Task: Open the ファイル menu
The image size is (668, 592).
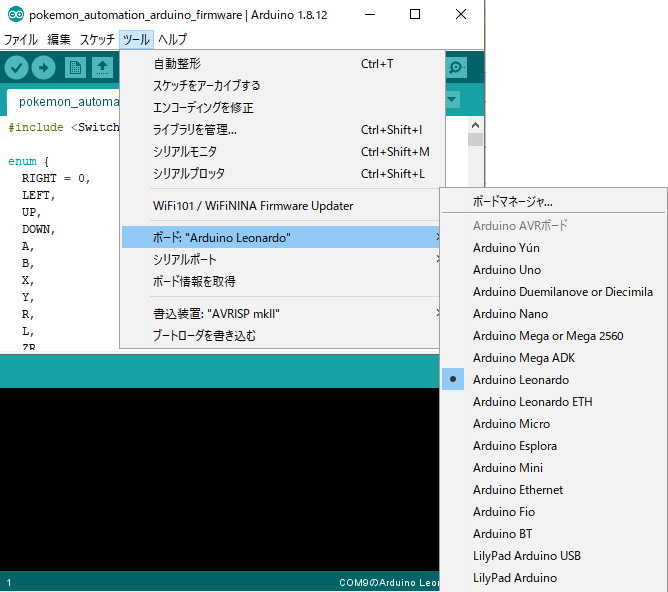Action: coord(20,40)
